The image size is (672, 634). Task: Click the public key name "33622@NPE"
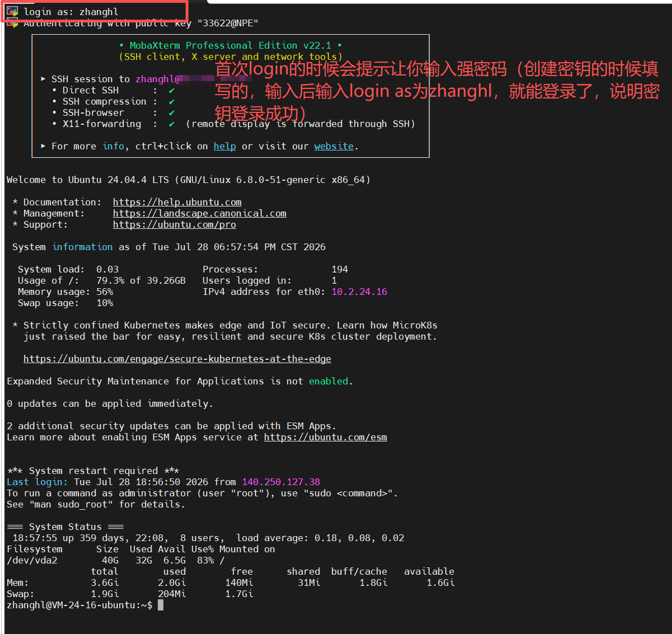[x=228, y=23]
